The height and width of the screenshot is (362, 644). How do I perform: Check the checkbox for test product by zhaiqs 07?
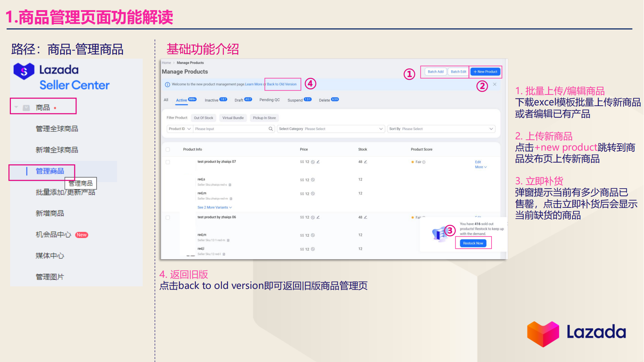point(167,162)
